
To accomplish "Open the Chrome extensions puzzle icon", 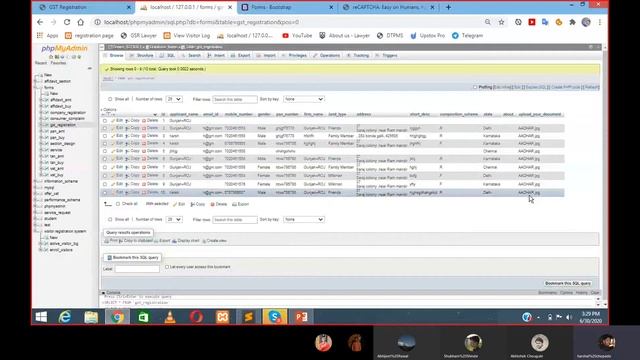I will [x=572, y=22].
